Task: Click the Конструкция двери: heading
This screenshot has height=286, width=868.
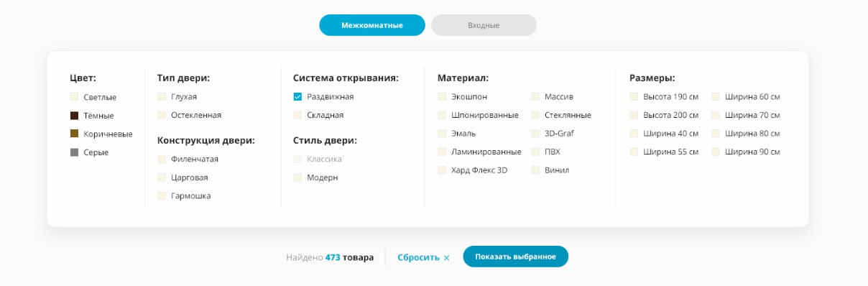Action: point(206,140)
